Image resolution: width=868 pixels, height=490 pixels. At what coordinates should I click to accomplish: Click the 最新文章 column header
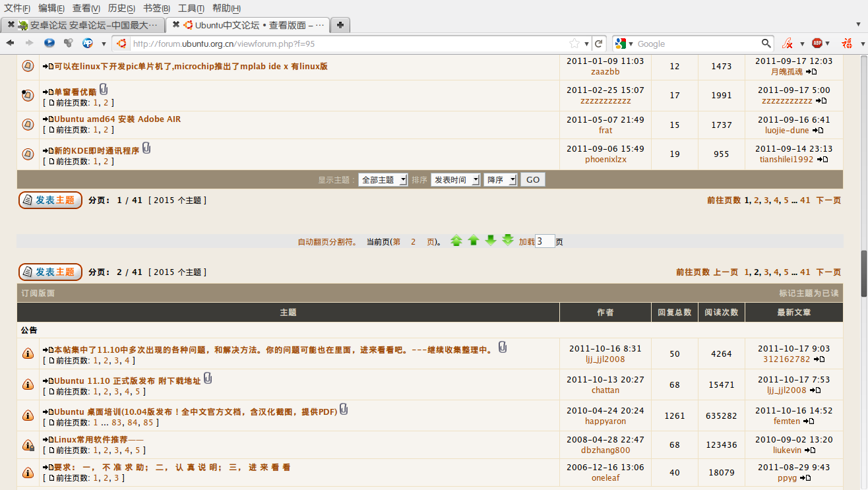coord(794,313)
